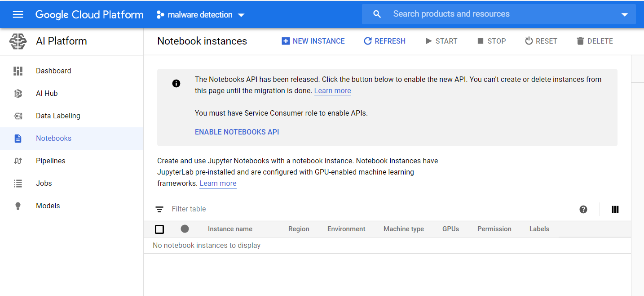View AI Platform Jobs
Screen dimensions: 644x296
coord(44,183)
